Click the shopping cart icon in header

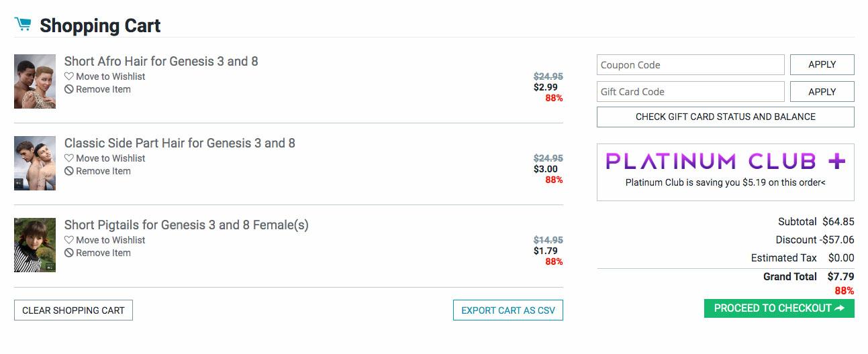click(x=23, y=25)
